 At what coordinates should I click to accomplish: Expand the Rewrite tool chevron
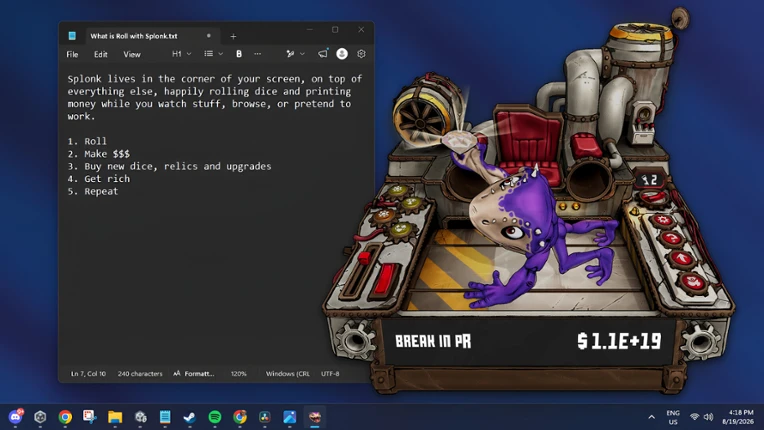tap(302, 54)
